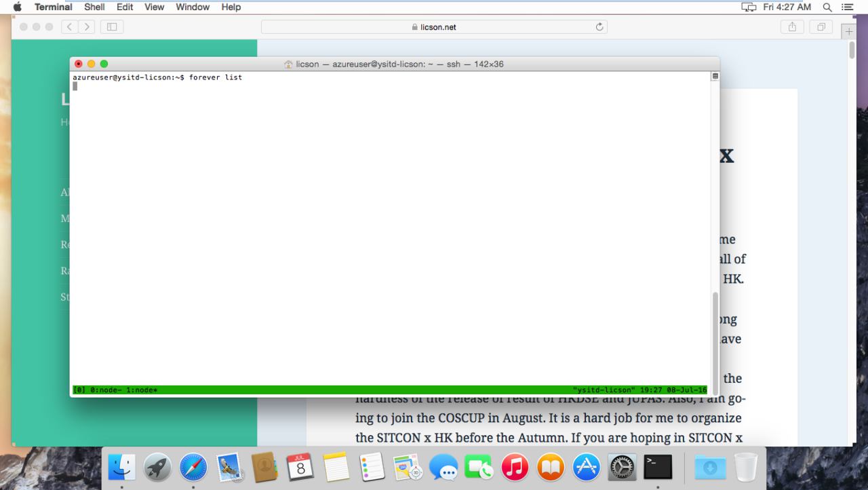Open the Notes app in the Dock

point(336,467)
